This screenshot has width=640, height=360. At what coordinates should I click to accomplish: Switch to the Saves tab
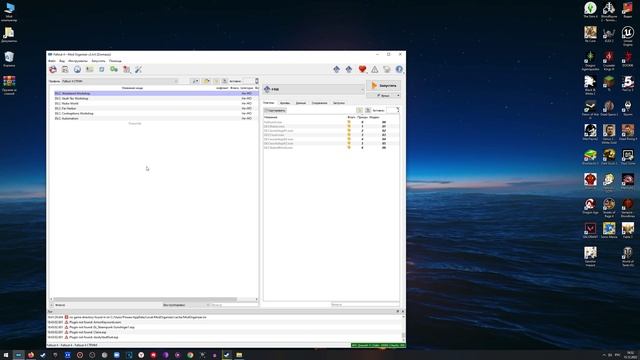point(320,103)
